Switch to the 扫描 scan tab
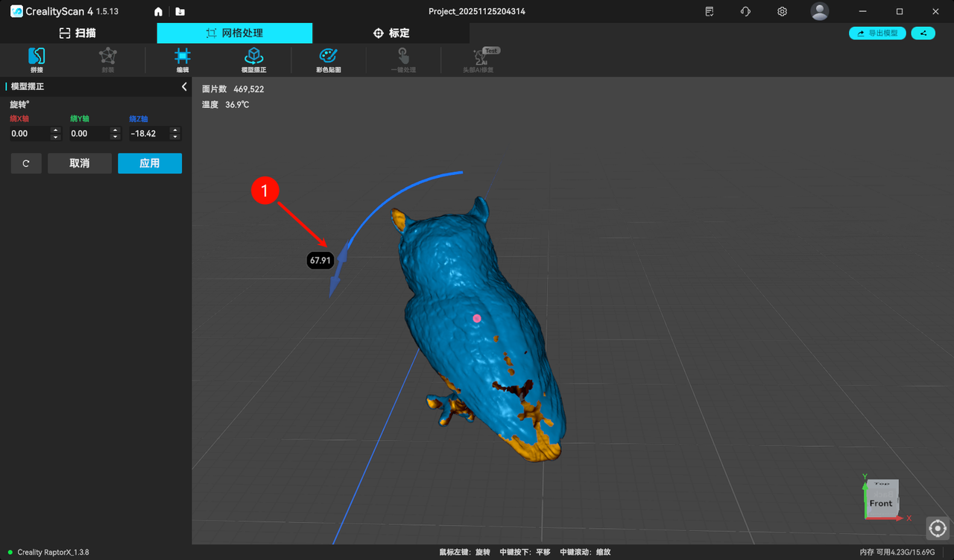Image resolution: width=954 pixels, height=560 pixels. 78,34
